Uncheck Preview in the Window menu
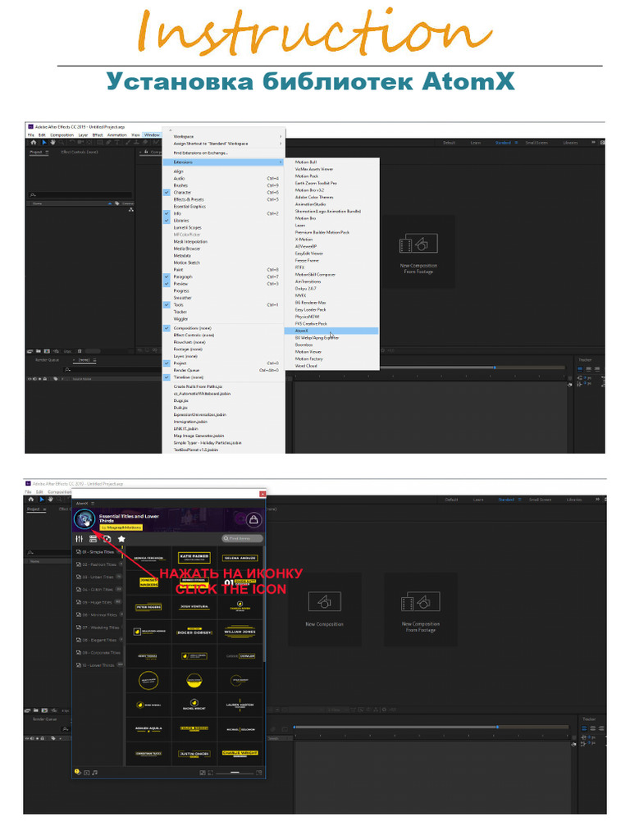This screenshot has width=630, height=840. [224, 284]
